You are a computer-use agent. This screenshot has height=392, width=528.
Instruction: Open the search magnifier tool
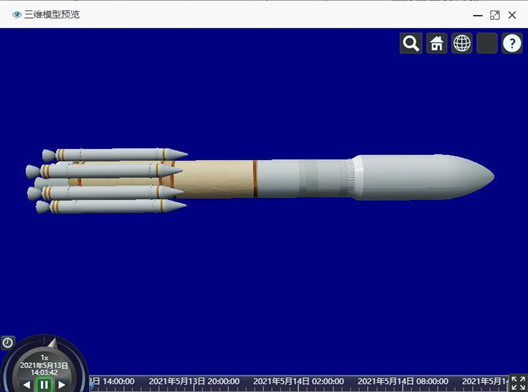tap(411, 43)
